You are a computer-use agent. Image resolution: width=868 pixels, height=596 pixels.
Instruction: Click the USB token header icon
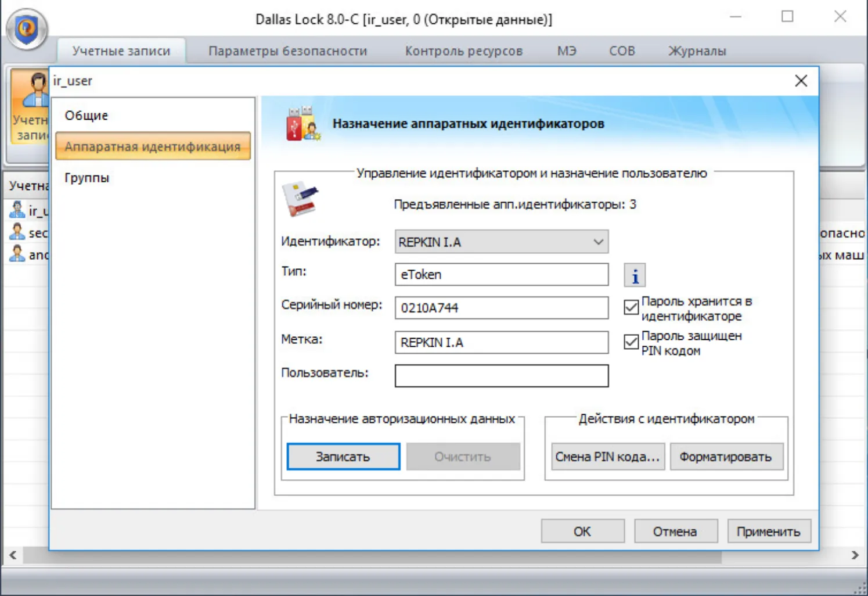(x=302, y=124)
